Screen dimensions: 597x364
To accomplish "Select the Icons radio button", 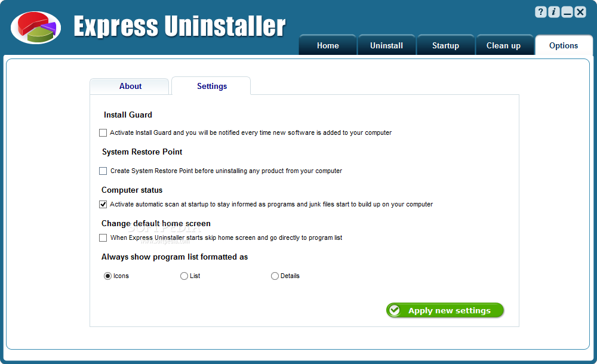I will click(x=107, y=276).
